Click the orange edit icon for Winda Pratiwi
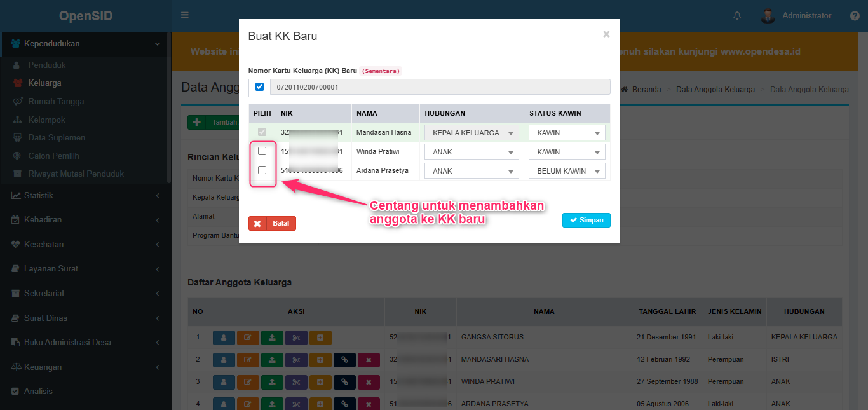This screenshot has width=868, height=410. point(248,383)
